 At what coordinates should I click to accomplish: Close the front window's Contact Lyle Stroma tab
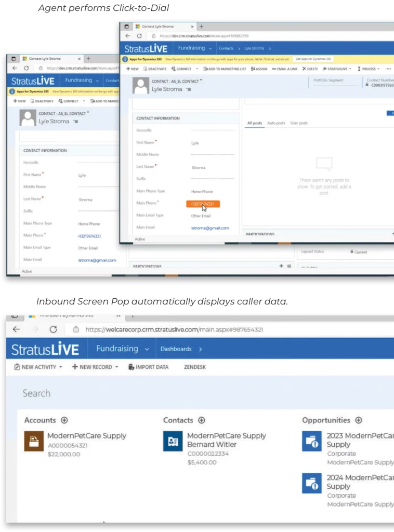pyautogui.click(x=192, y=26)
